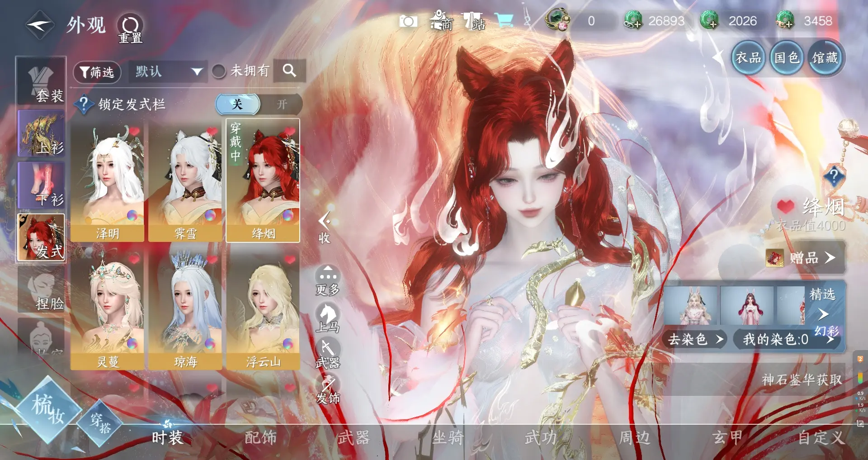Open 下衫 lower garment category
Viewport: 868px width, 460px height.
[41, 185]
